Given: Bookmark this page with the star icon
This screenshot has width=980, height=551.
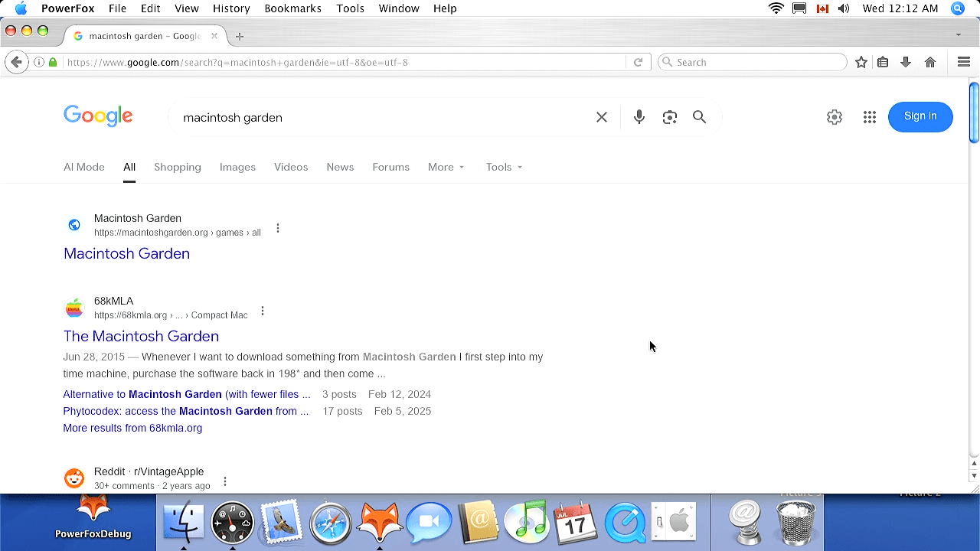Looking at the screenshot, I should coord(861,62).
